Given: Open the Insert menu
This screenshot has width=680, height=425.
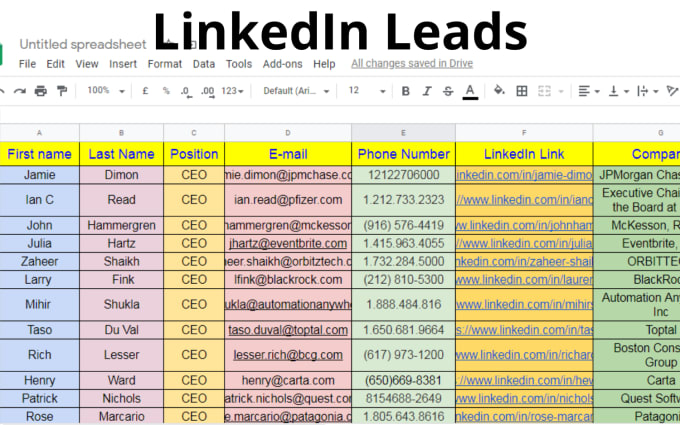Looking at the screenshot, I should click(123, 64).
